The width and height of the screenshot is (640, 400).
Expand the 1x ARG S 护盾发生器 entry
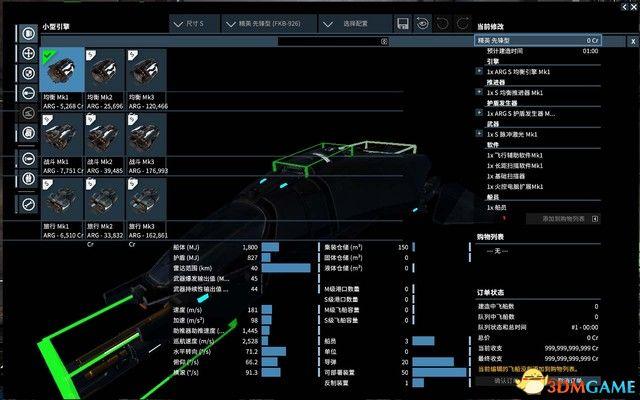[x=479, y=113]
